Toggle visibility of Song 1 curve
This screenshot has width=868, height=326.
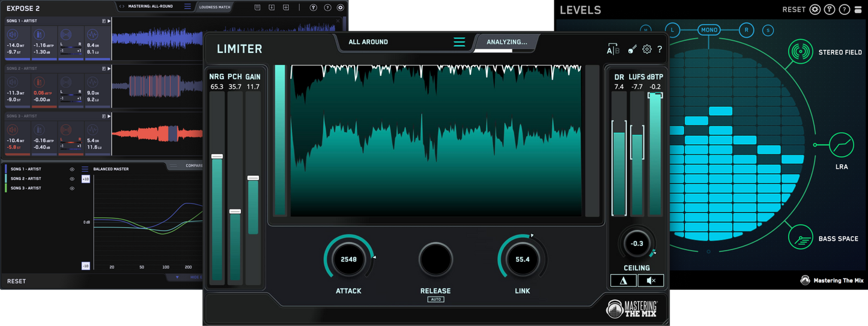pos(72,169)
